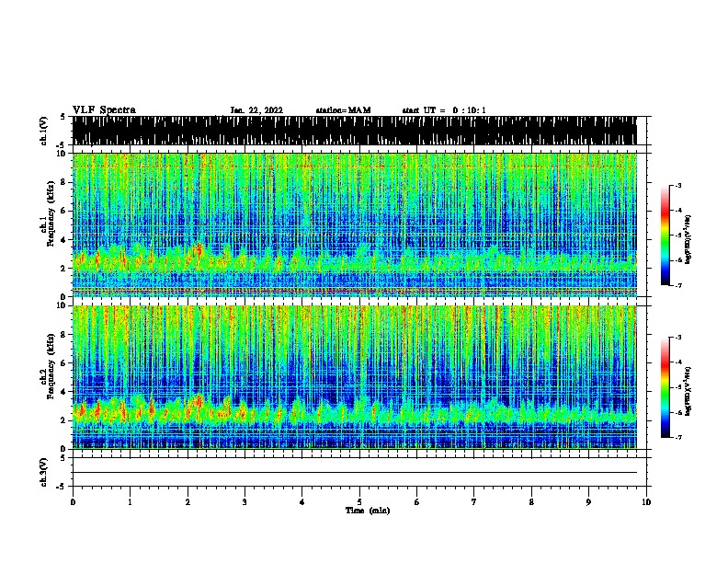Click the "6" kHz tick of ch.2 spectrogram
Image resolution: width=728 pixels, height=563 pixels.
[64, 363]
